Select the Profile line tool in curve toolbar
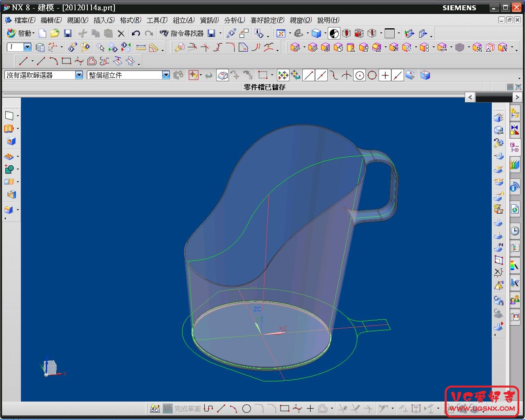Image resolution: width=525 pixels, height=420 pixels. [x=23, y=62]
